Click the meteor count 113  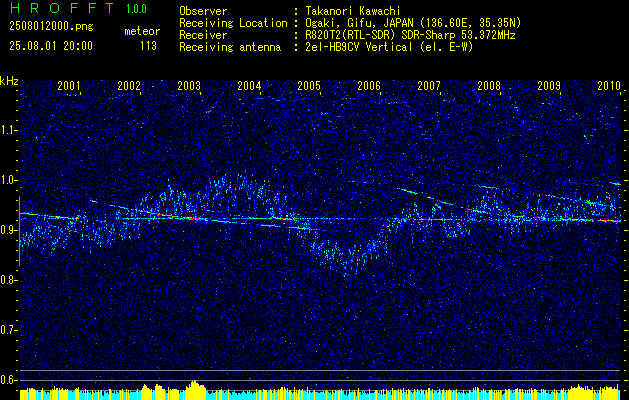(148, 46)
